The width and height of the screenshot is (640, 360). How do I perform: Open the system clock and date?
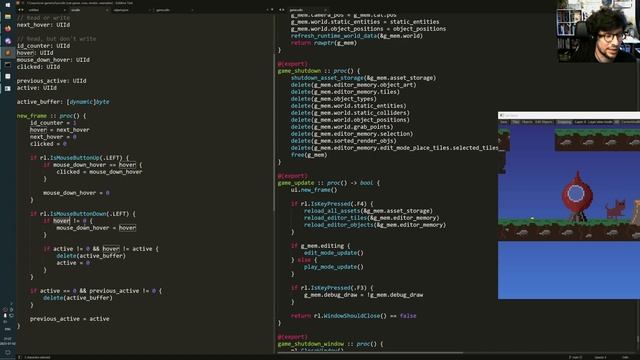click(8, 341)
